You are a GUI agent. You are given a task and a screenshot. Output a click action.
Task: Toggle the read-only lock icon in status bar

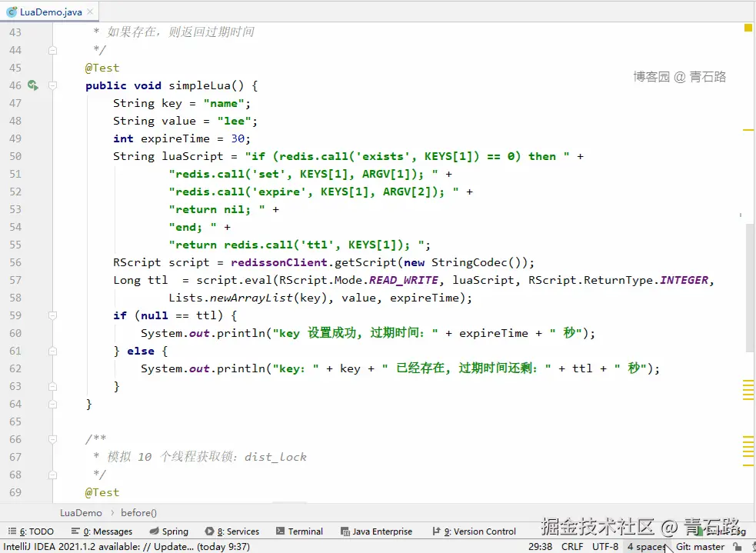[x=737, y=547]
